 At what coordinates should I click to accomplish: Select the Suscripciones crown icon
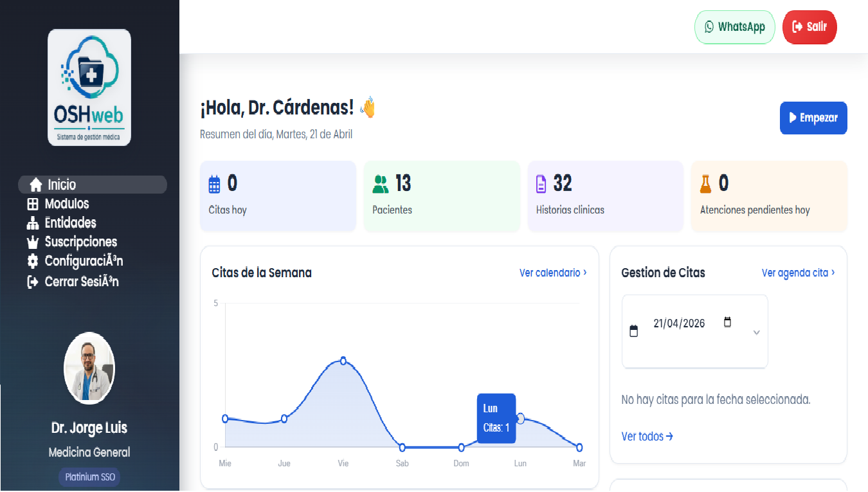(x=33, y=242)
